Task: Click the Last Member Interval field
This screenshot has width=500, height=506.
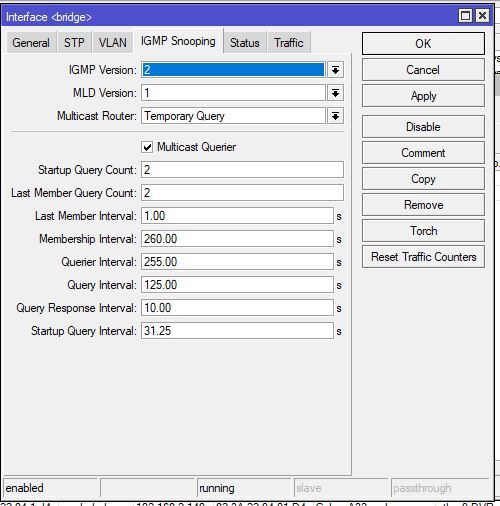Action: (237, 216)
